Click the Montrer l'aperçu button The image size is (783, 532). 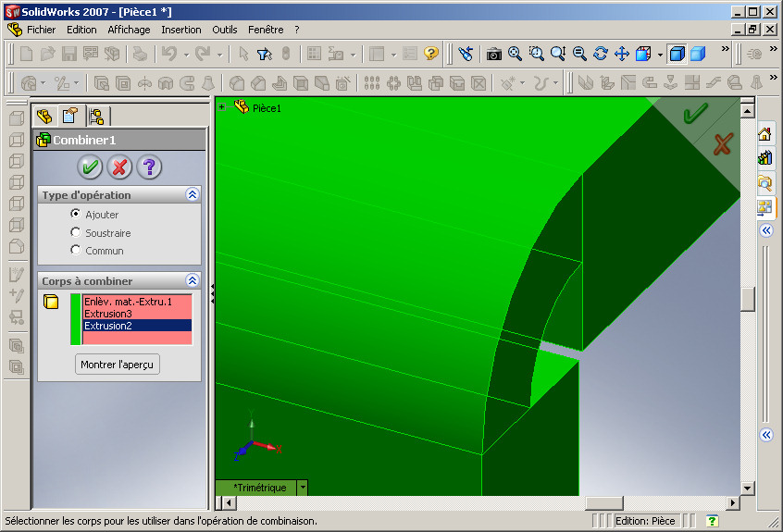point(118,365)
